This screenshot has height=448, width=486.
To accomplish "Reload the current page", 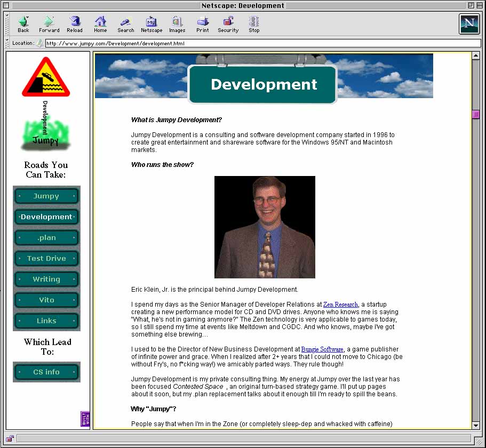I will [75, 24].
